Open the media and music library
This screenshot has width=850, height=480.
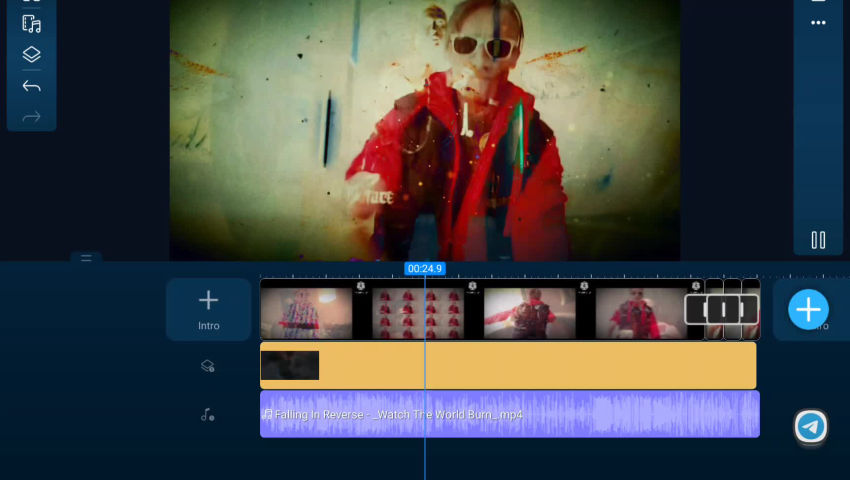point(31,24)
